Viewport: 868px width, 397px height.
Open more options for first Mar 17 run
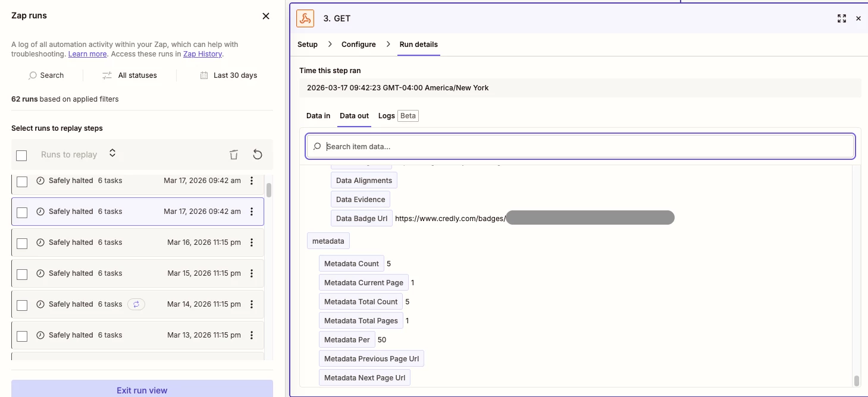point(252,181)
